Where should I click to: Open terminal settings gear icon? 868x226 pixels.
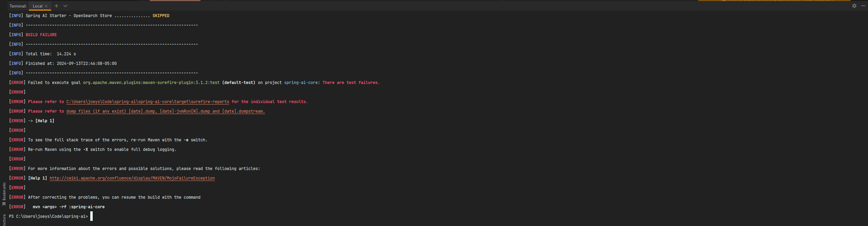point(854,6)
